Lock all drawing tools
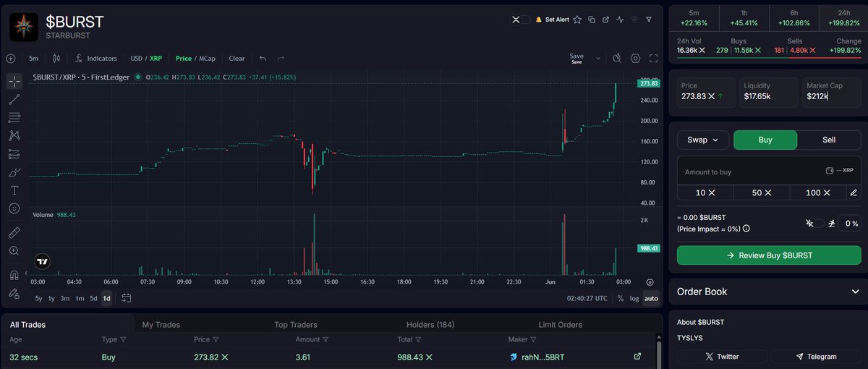This screenshot has width=868, height=369. (x=14, y=294)
